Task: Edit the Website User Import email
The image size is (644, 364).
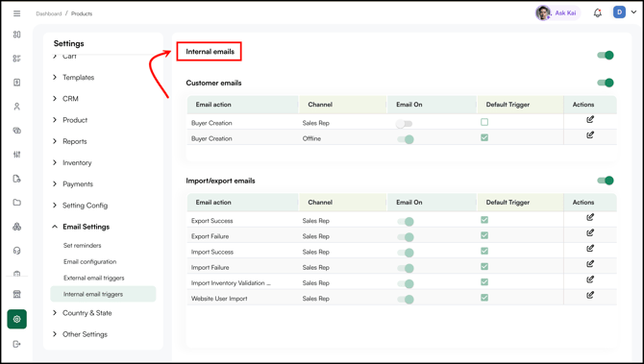Action: tap(590, 296)
